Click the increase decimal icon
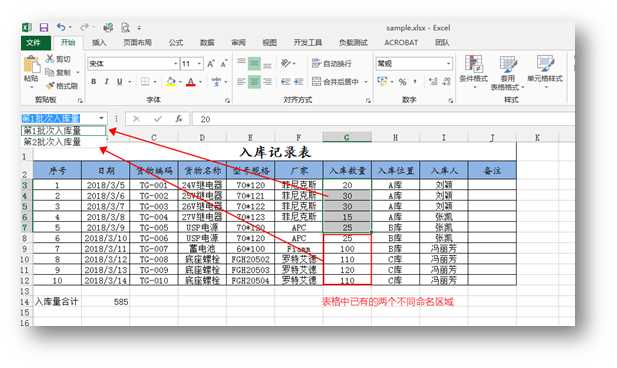The height and width of the screenshot is (368, 617). 433,82
